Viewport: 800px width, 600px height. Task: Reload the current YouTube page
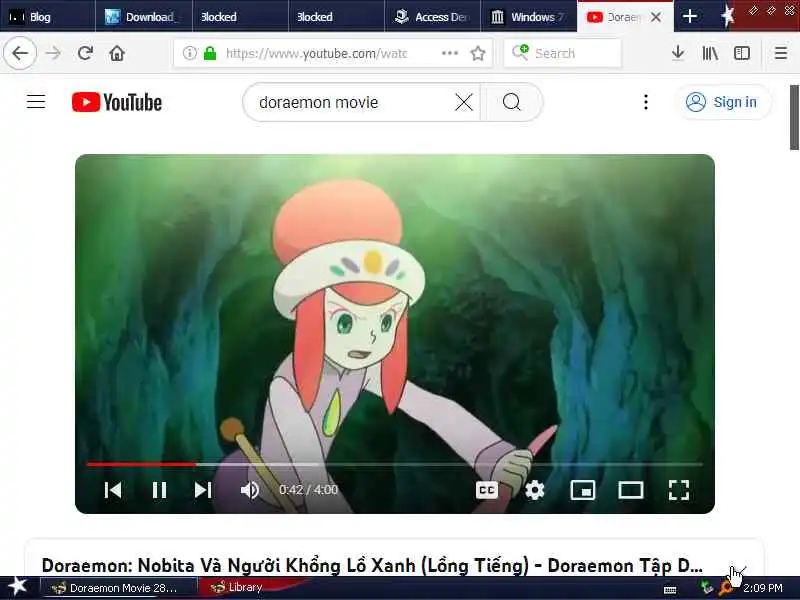(x=85, y=53)
